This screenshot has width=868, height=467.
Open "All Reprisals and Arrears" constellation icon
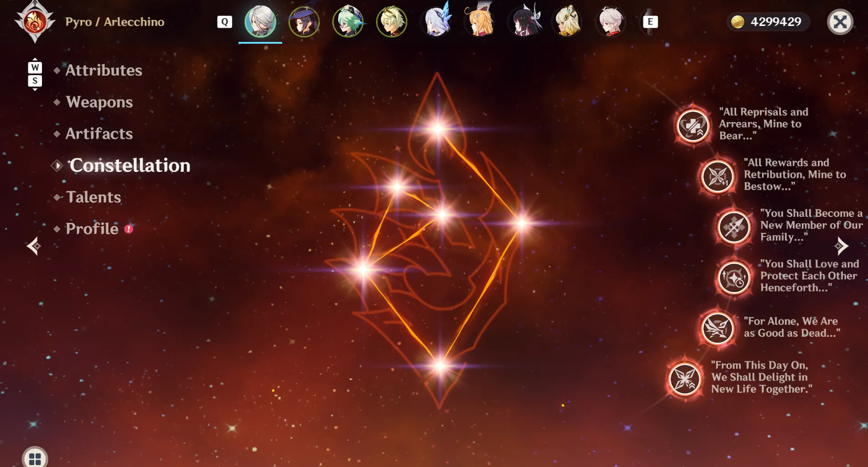(693, 126)
